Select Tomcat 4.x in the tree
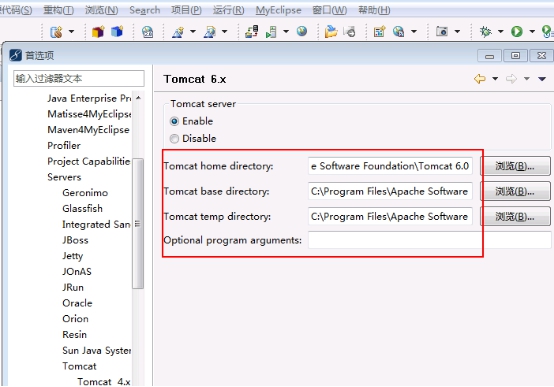Image resolution: width=554 pixels, height=387 pixels. tap(104, 382)
